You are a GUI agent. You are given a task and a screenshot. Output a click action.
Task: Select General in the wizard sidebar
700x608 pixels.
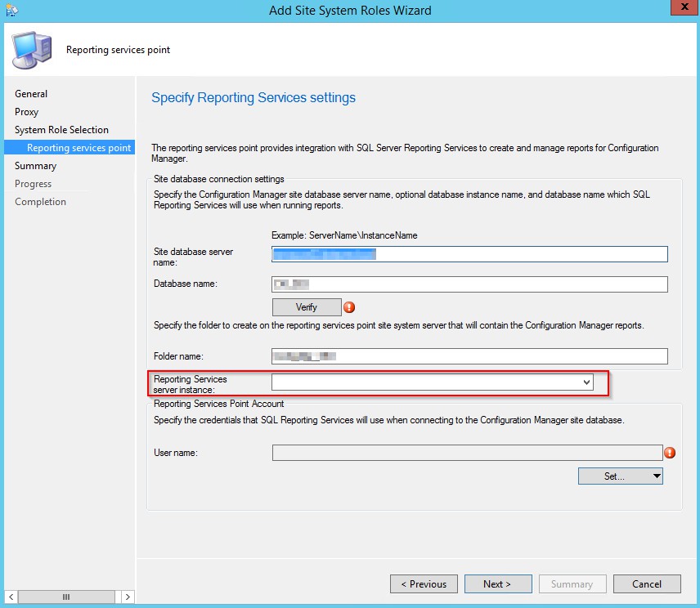coord(31,93)
